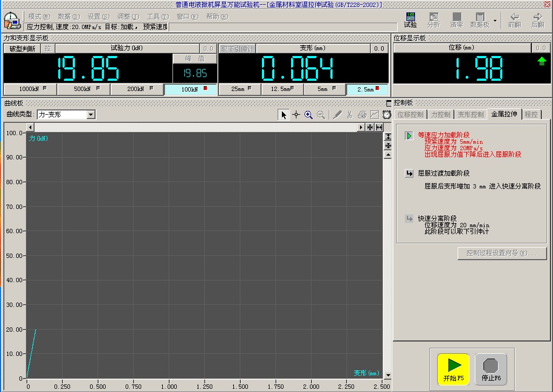553x392 pixels.
Task: Click the 破型判断 button
Action: (22, 48)
